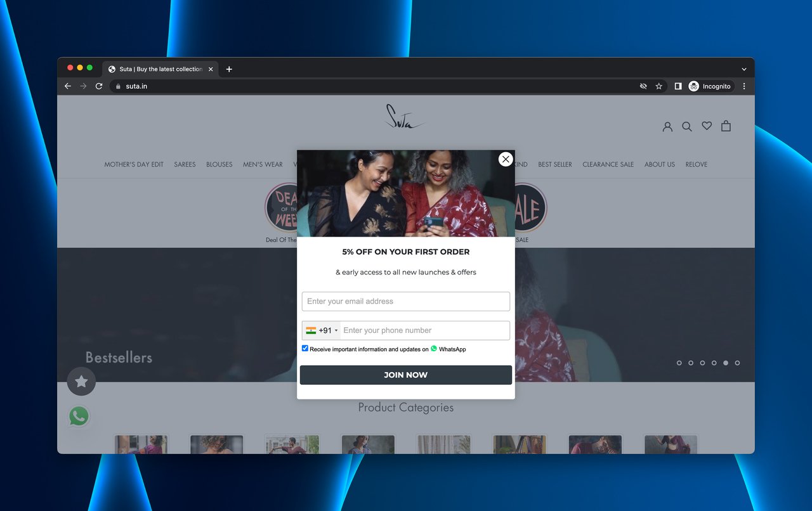The width and height of the screenshot is (812, 511).
Task: Click the search magnifier icon
Action: [687, 127]
